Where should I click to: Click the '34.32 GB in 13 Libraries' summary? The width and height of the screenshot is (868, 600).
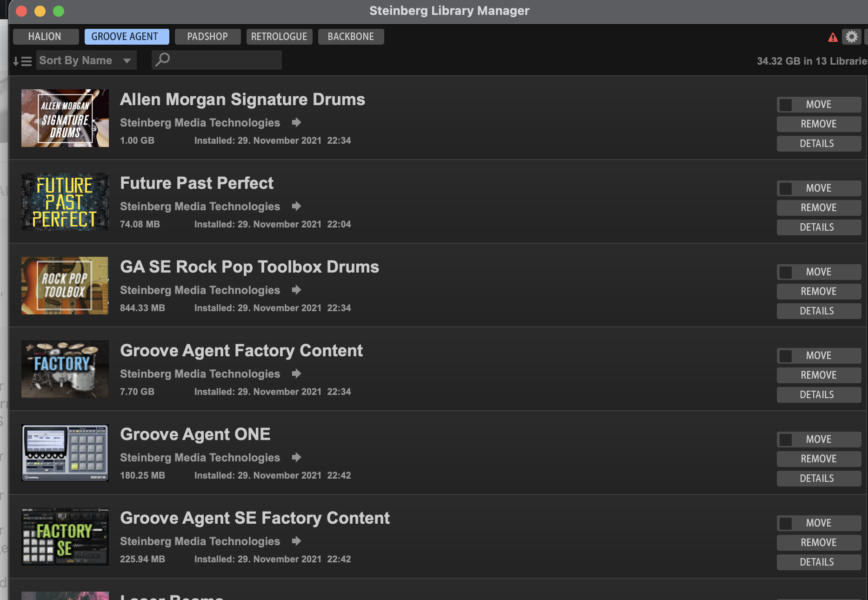click(x=812, y=61)
